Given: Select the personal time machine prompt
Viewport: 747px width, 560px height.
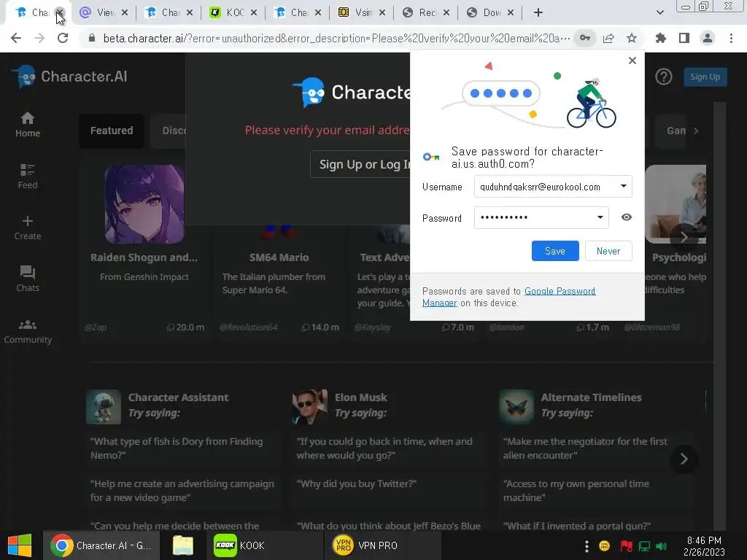Looking at the screenshot, I should click(597, 491).
